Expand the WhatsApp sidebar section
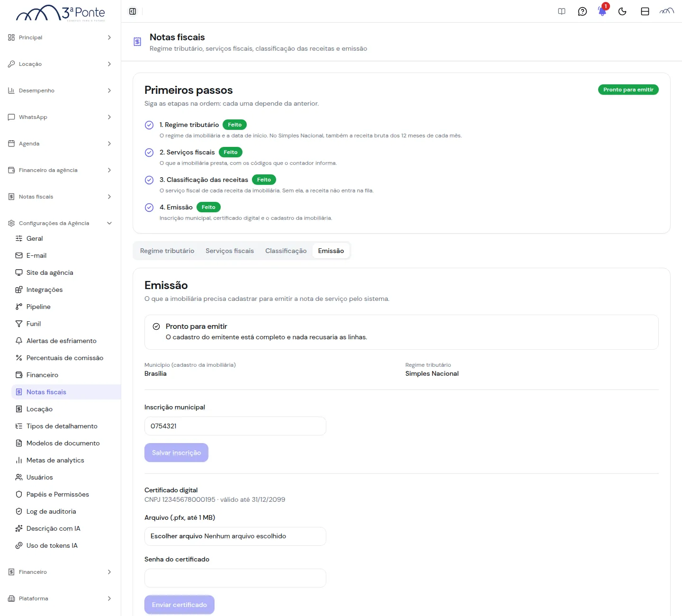This screenshot has width=682, height=616. (60, 117)
